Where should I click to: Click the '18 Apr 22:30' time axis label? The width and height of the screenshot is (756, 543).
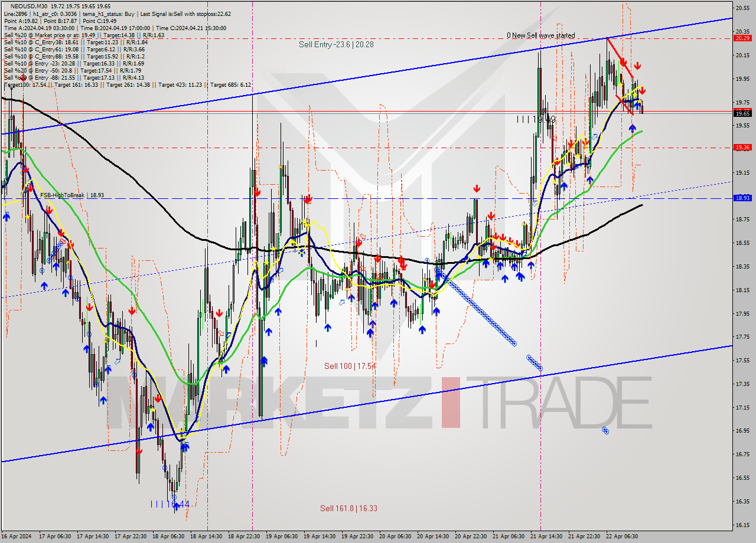(x=244, y=537)
